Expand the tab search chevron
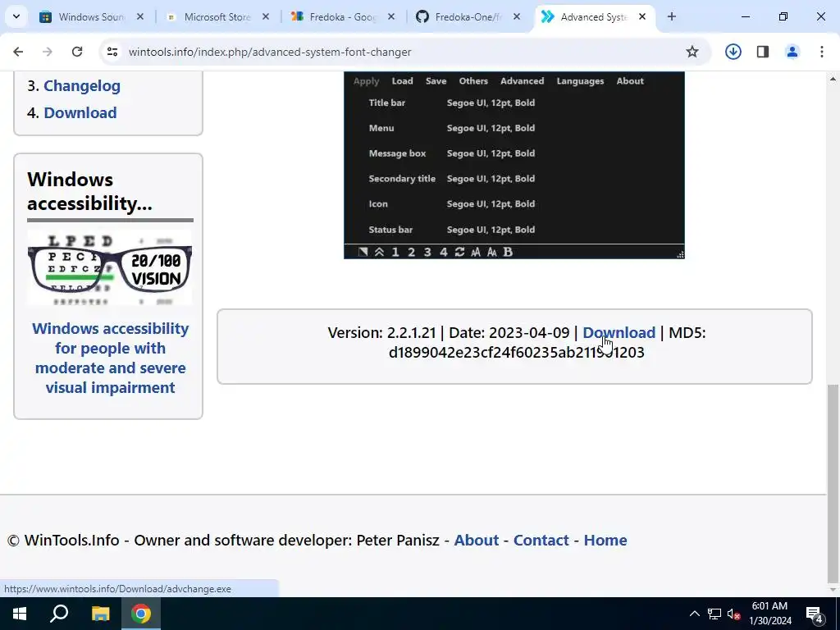 coord(16,16)
